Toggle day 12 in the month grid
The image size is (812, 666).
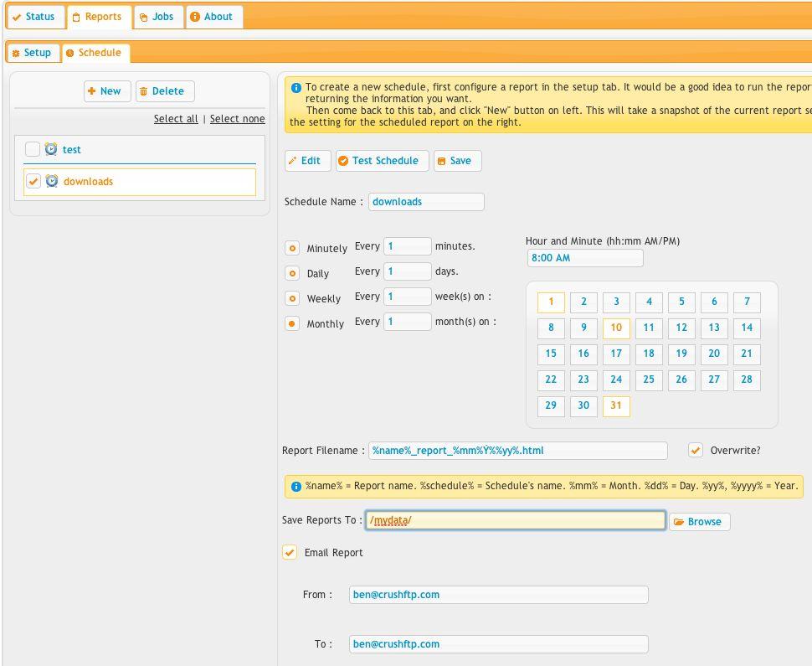pos(681,328)
